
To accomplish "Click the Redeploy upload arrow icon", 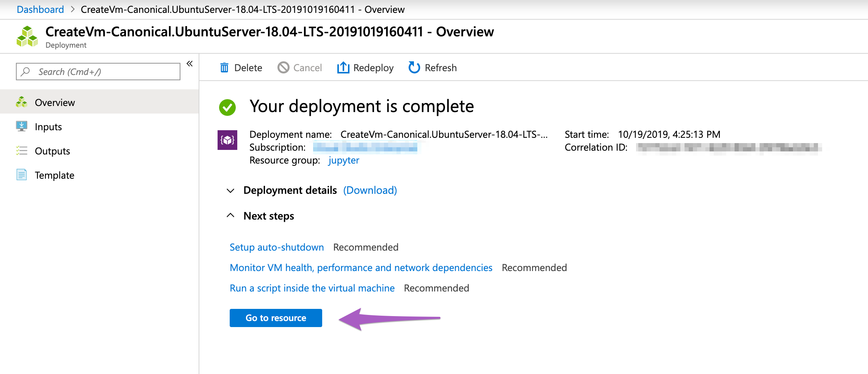I will [343, 68].
